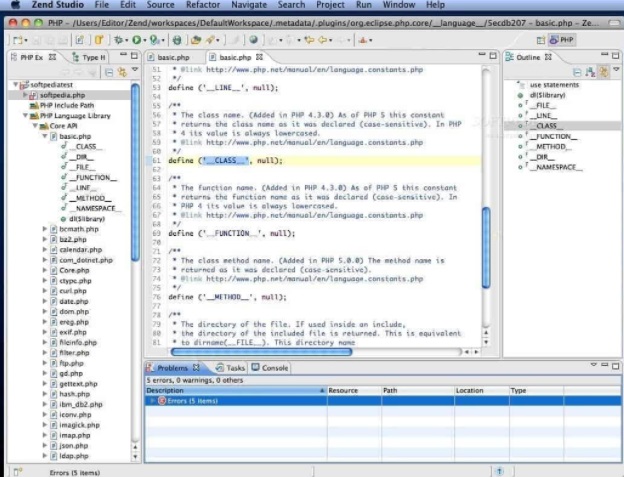Click the Resource column header
The image size is (624, 477).
(x=354, y=391)
